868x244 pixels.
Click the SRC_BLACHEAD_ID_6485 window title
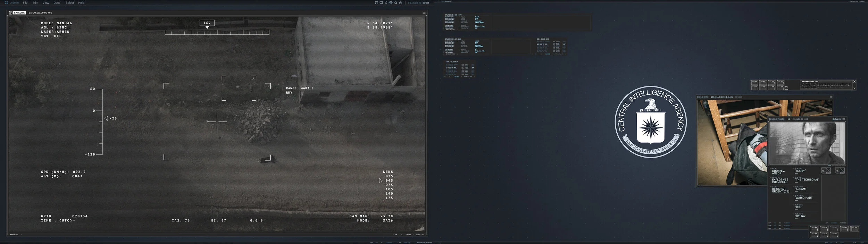tap(721, 97)
